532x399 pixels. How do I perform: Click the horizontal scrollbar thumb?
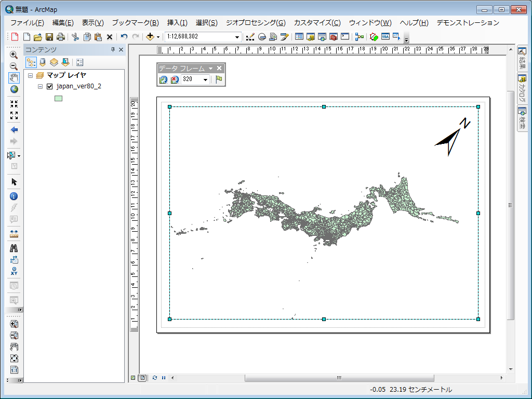pos(339,378)
